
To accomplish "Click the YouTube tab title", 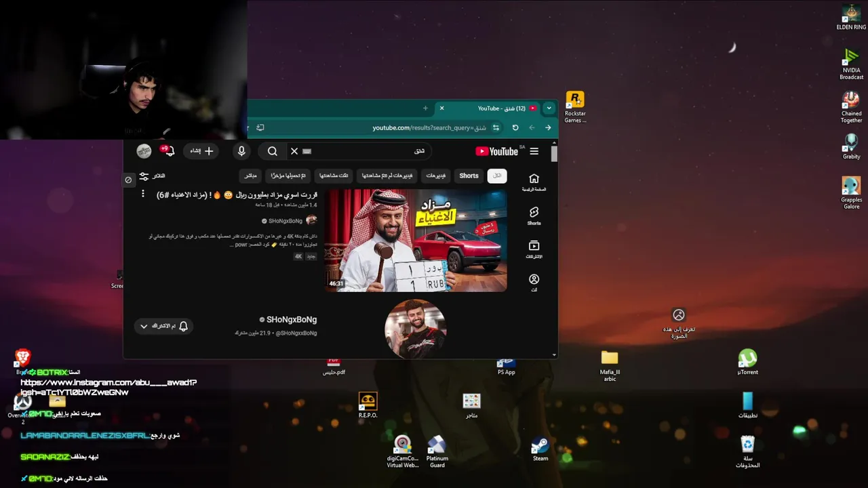I will 502,108.
